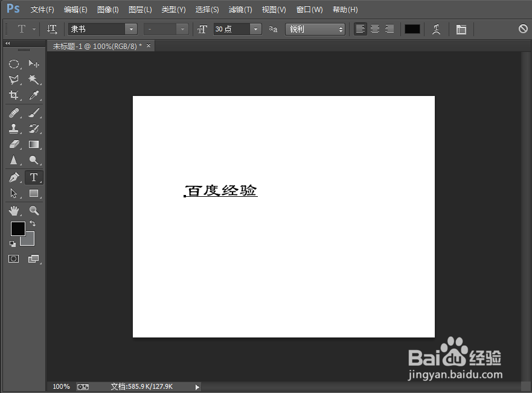Open the Type tool preset picker arrow
This screenshot has height=393, width=532.
click(x=34, y=30)
